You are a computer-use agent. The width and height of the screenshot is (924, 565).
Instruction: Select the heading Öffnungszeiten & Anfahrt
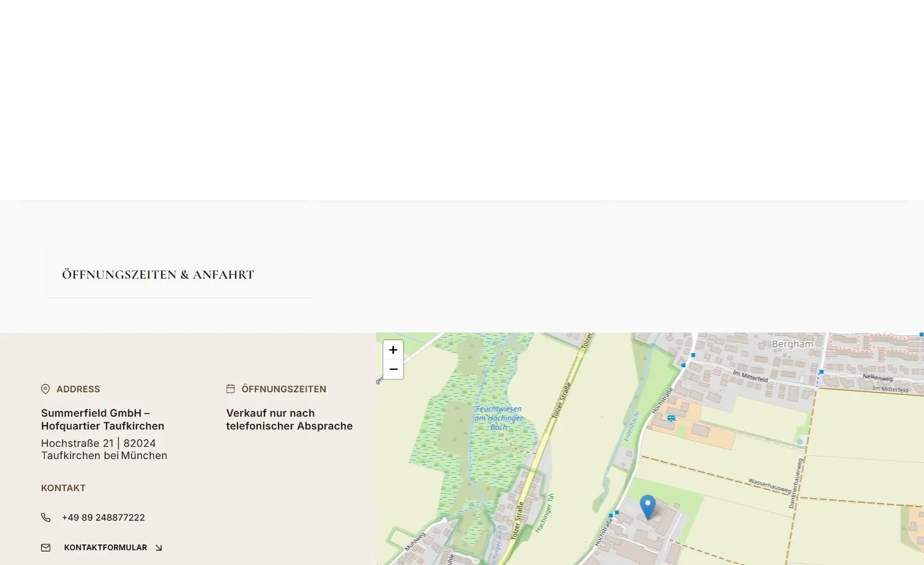pos(158,275)
